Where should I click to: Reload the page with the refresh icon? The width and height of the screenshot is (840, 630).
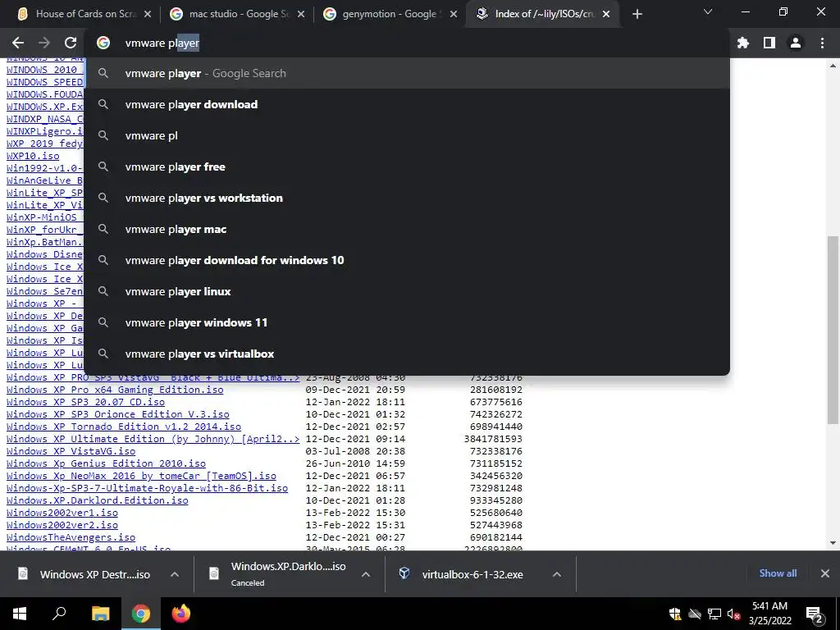[71, 43]
